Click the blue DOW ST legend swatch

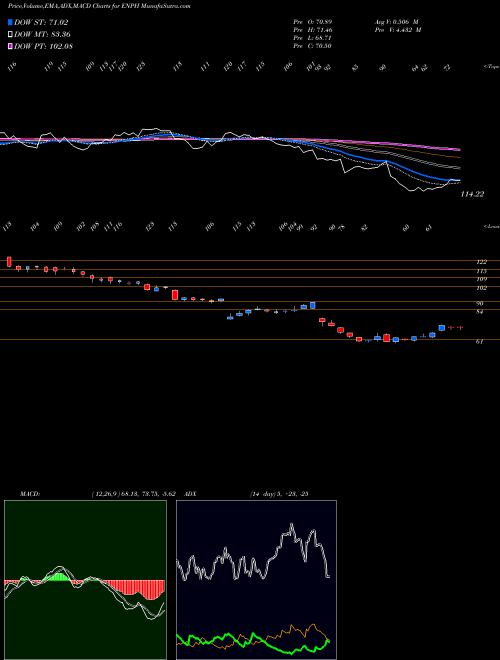[x=11, y=23]
